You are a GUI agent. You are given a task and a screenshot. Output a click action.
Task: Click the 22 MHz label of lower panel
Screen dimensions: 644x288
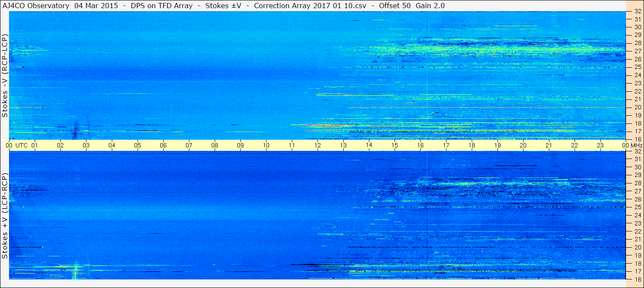point(637,231)
